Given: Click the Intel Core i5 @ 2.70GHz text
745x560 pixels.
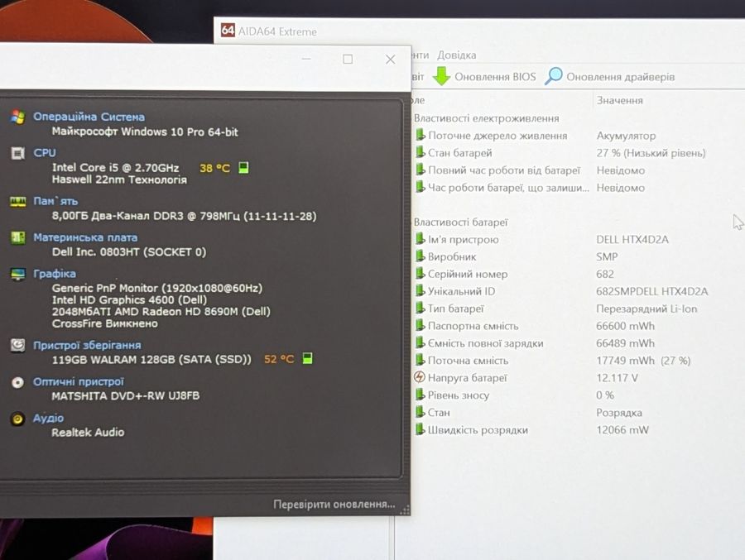Looking at the screenshot, I should pos(115,167).
